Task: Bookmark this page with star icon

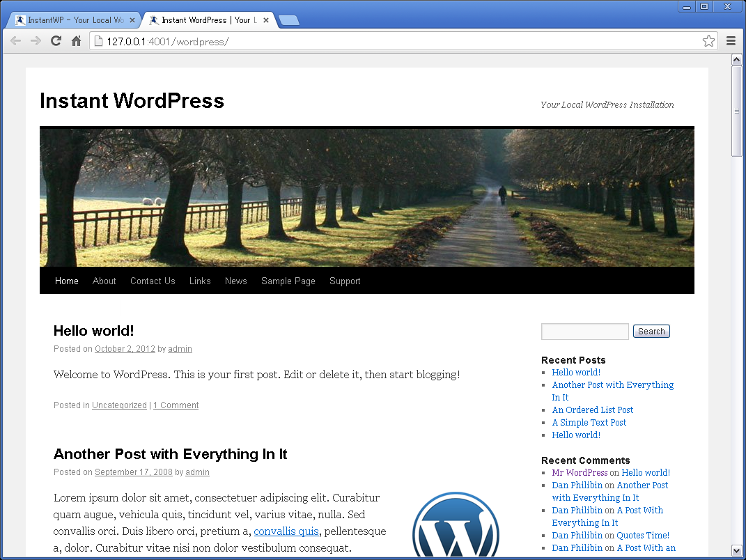Action: pyautogui.click(x=708, y=41)
